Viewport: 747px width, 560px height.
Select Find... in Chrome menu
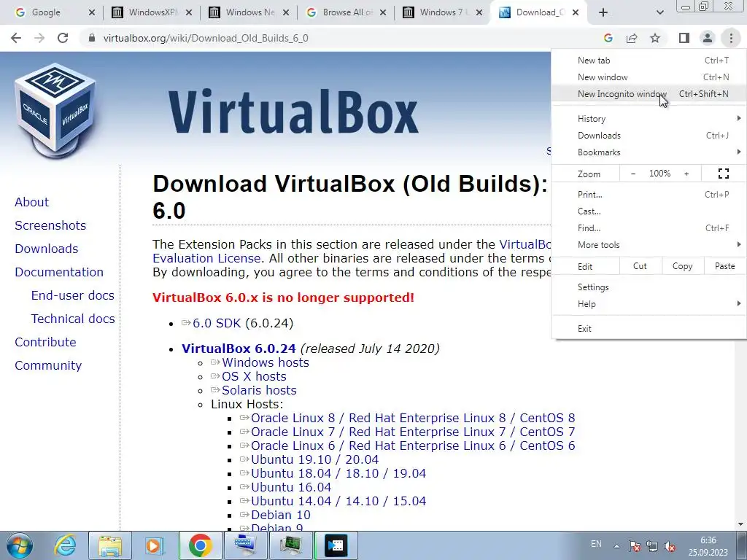coord(649,227)
